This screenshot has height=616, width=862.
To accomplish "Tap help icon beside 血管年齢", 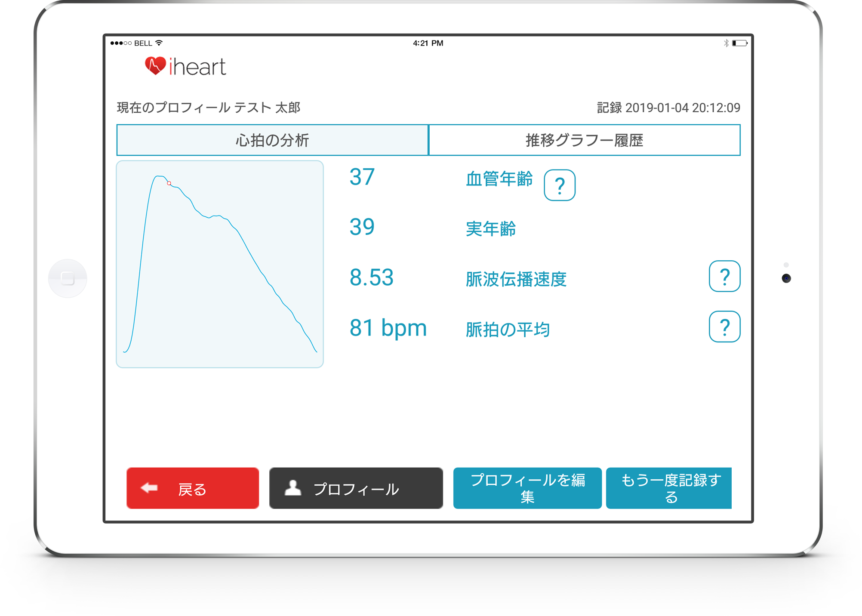I will pyautogui.click(x=559, y=185).
